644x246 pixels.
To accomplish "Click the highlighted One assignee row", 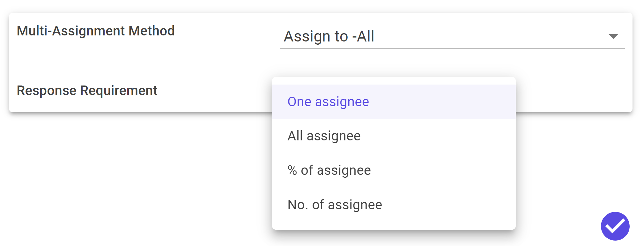I will click(x=394, y=102).
